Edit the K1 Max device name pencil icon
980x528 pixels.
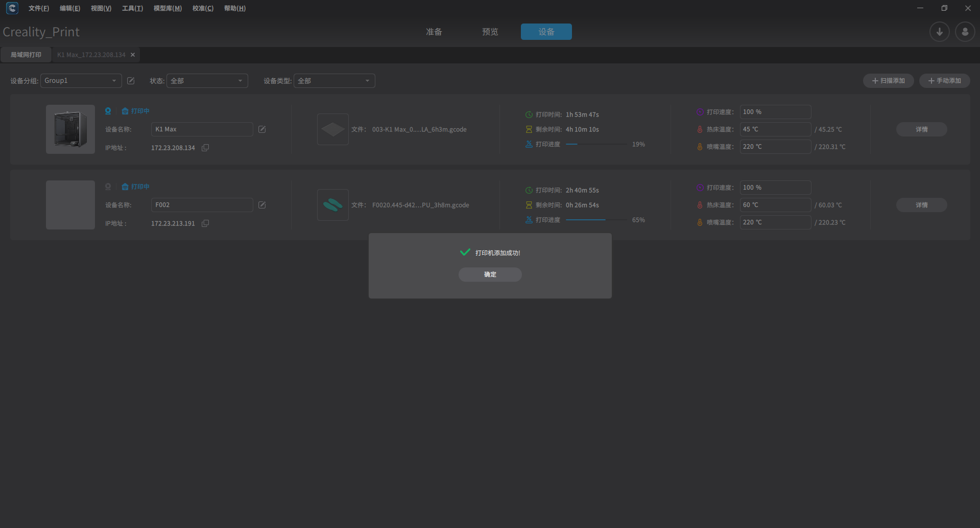point(262,129)
